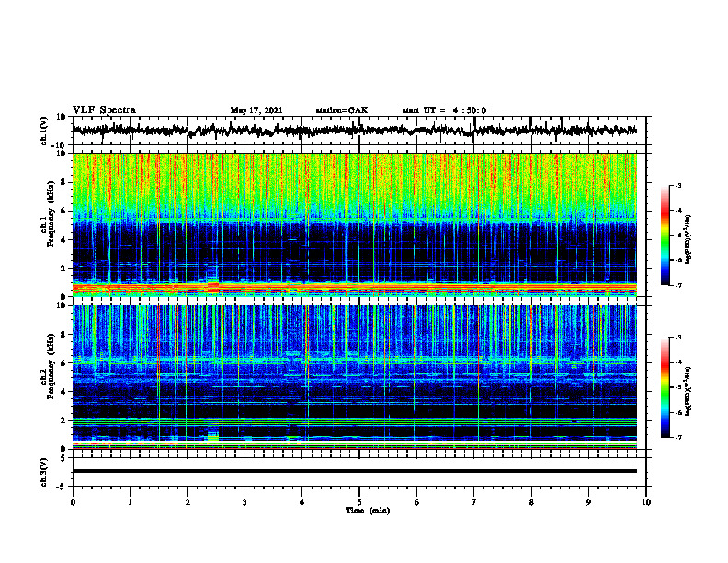The height and width of the screenshot is (563, 728).
Task: Click the 8 kHz tick label of ch.2 spectrogram
Action: click(63, 335)
